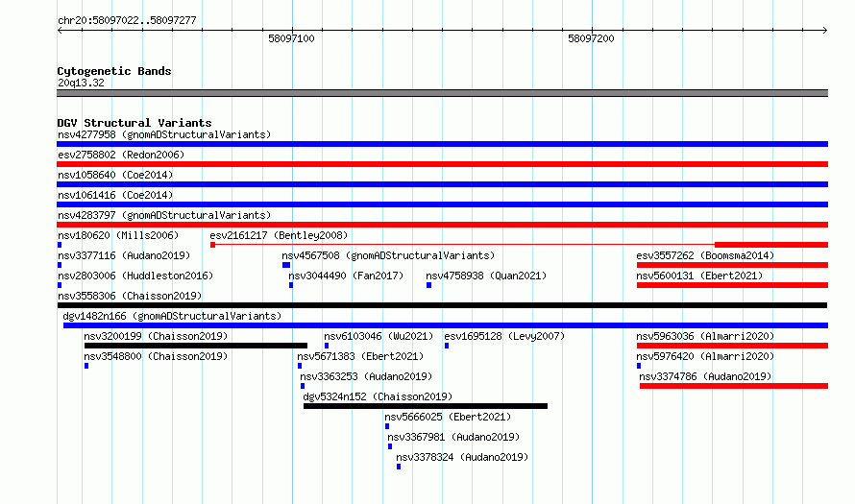
Task: Click blue marker under nsv3548800 (Chaisson2019)
Action: coord(86,366)
